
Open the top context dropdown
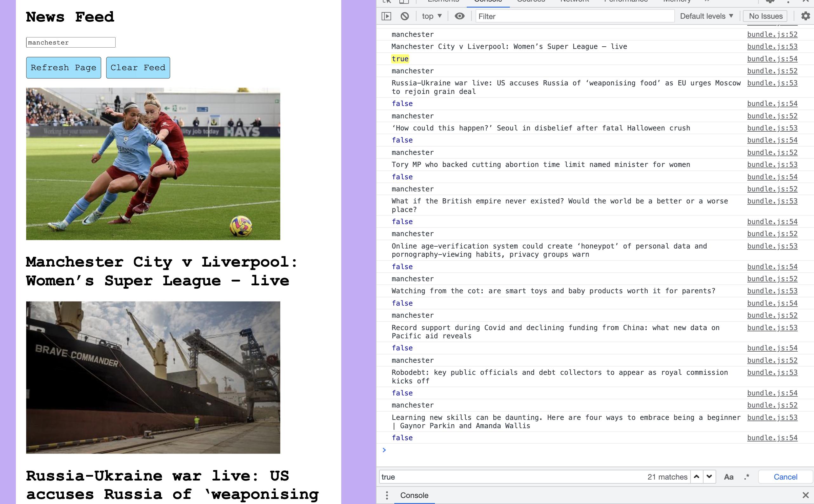pyautogui.click(x=432, y=16)
